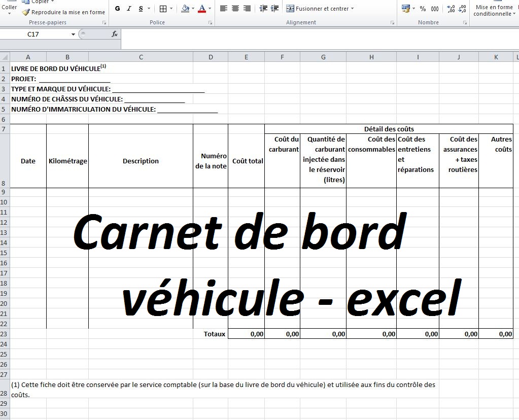Open the Presse-papiers dialog launcher

[105, 22]
